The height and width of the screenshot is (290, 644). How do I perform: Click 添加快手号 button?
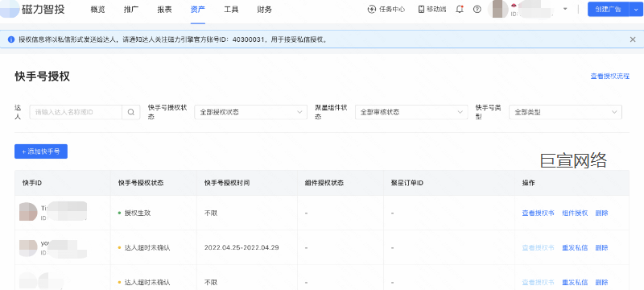click(41, 151)
